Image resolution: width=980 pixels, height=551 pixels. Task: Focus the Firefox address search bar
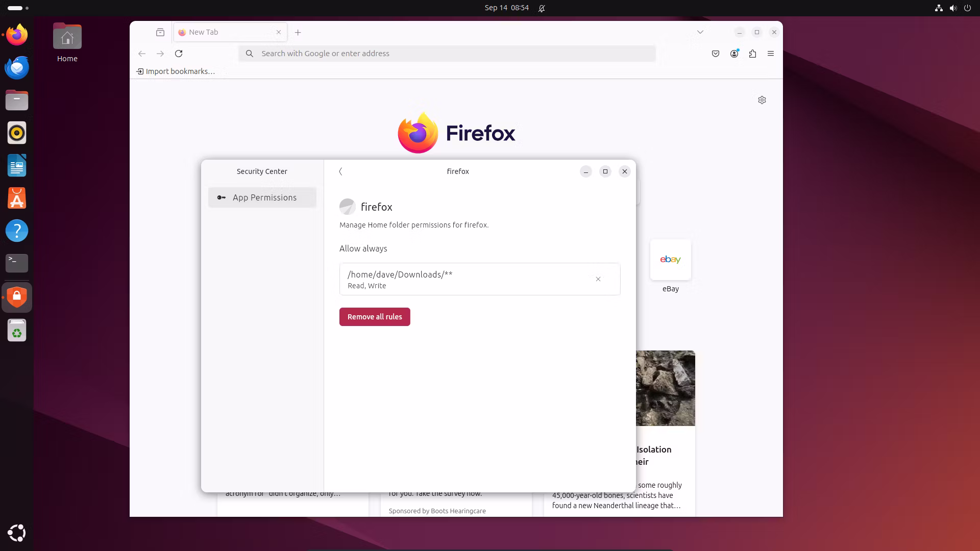447,54
